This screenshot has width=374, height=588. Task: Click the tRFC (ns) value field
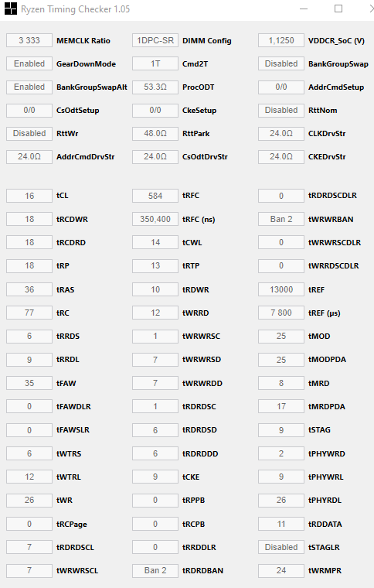(x=155, y=219)
